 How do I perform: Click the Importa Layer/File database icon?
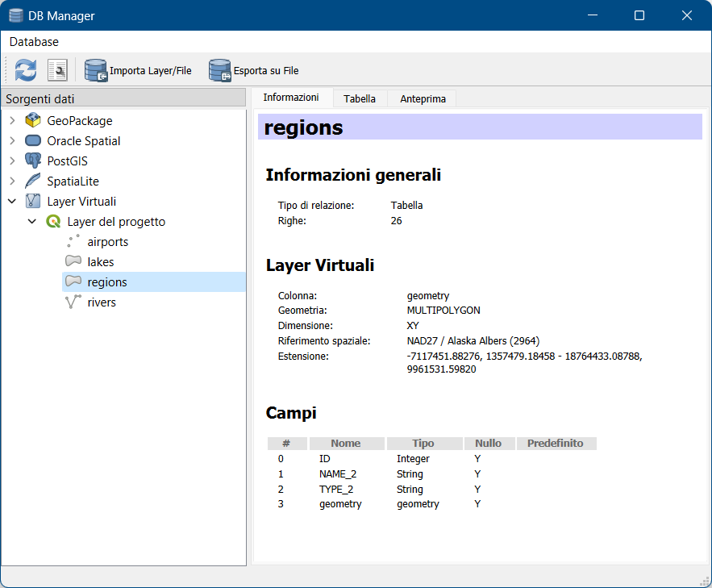pos(96,70)
